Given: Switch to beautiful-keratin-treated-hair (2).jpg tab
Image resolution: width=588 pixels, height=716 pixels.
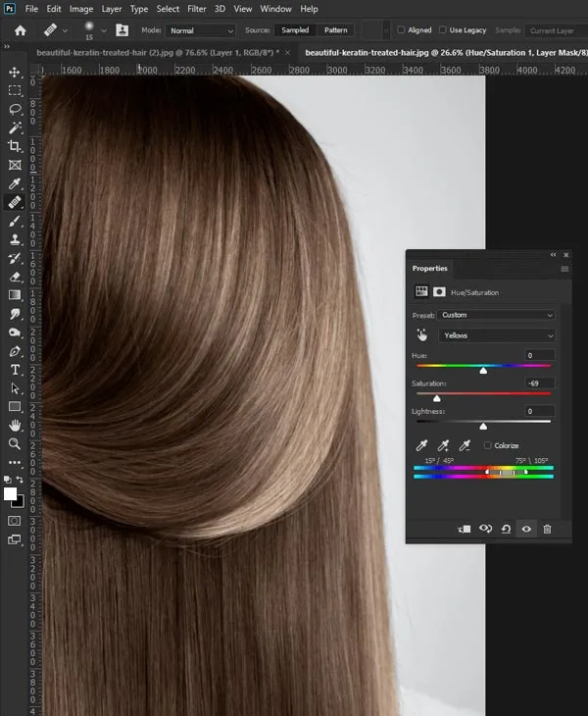Looking at the screenshot, I should [158, 53].
